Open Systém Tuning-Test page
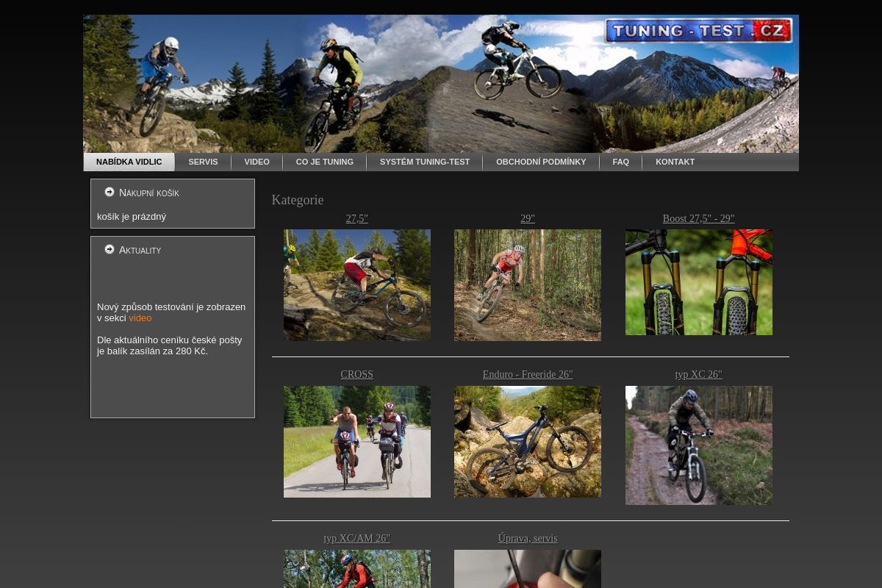This screenshot has height=588, width=882. click(424, 162)
